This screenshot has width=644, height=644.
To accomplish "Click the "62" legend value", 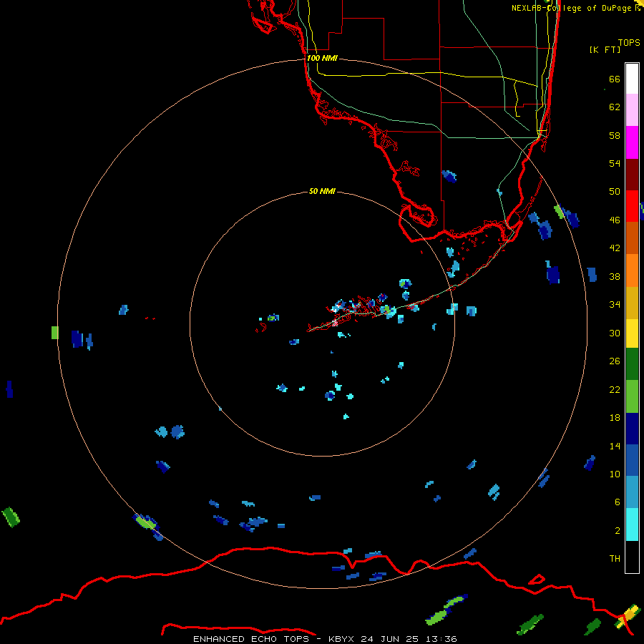I will 615,107.
